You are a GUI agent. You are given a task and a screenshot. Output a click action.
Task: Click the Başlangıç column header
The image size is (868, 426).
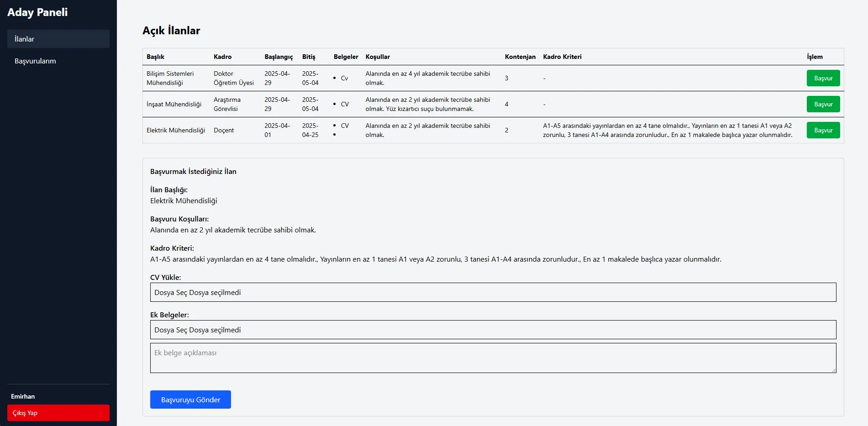point(279,57)
